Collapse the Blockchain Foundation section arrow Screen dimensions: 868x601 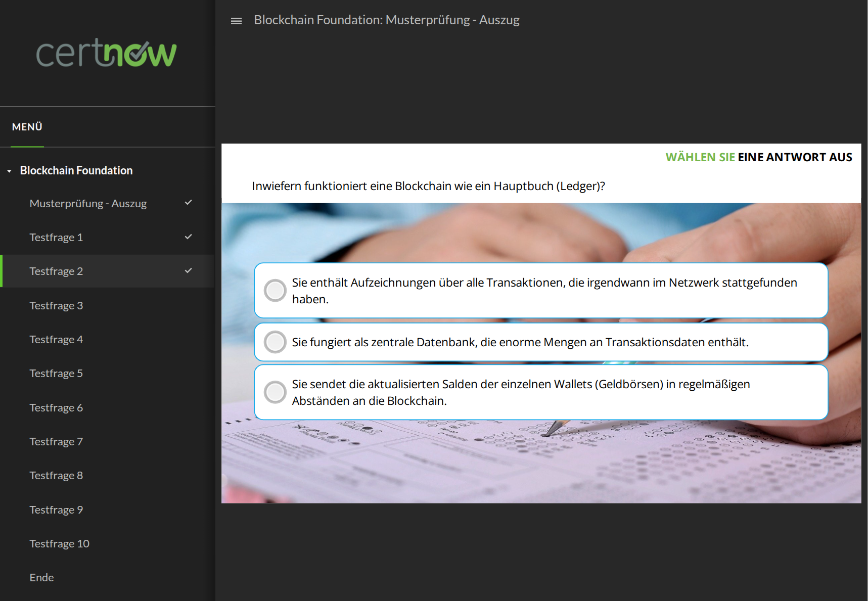(9, 171)
